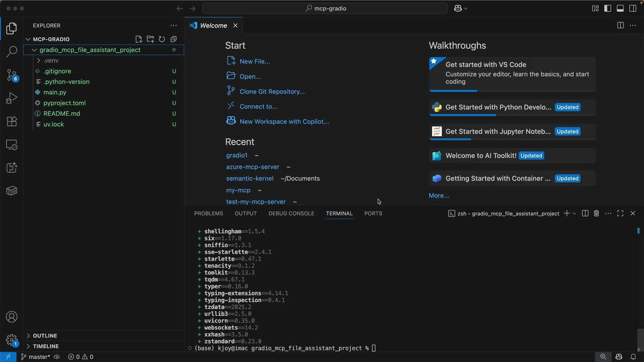Open the Explorer view in activity bar
Viewport: 644px width, 362px height.
click(x=12, y=29)
